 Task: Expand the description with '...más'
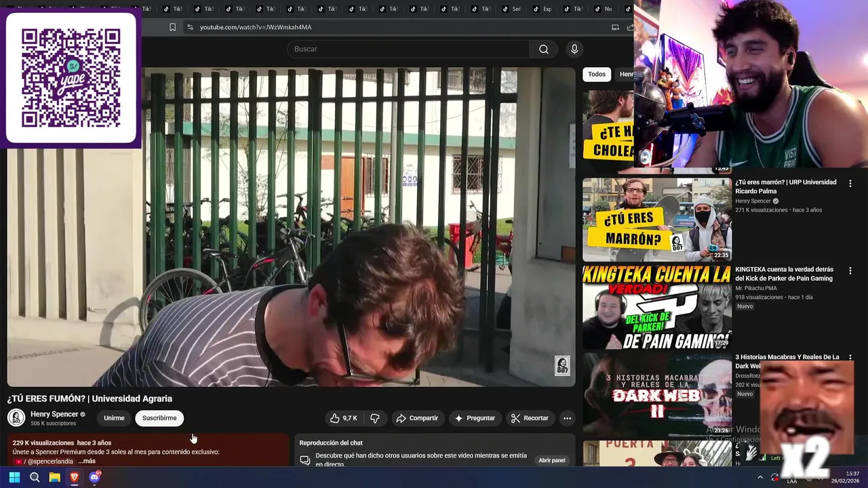tap(86, 461)
